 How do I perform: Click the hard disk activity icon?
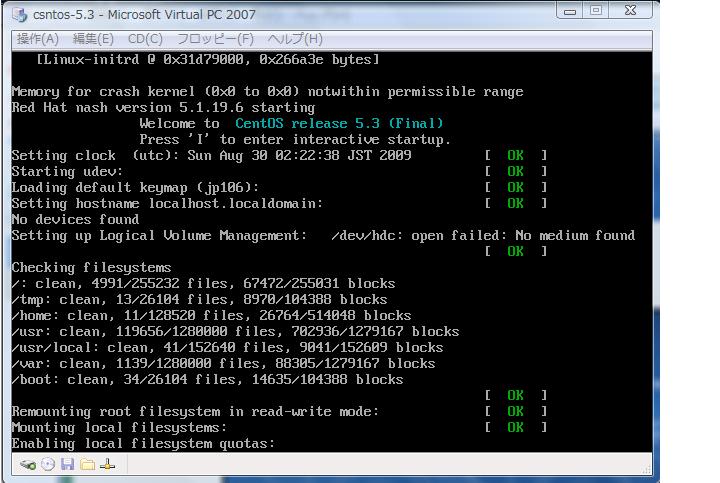pos(28,464)
